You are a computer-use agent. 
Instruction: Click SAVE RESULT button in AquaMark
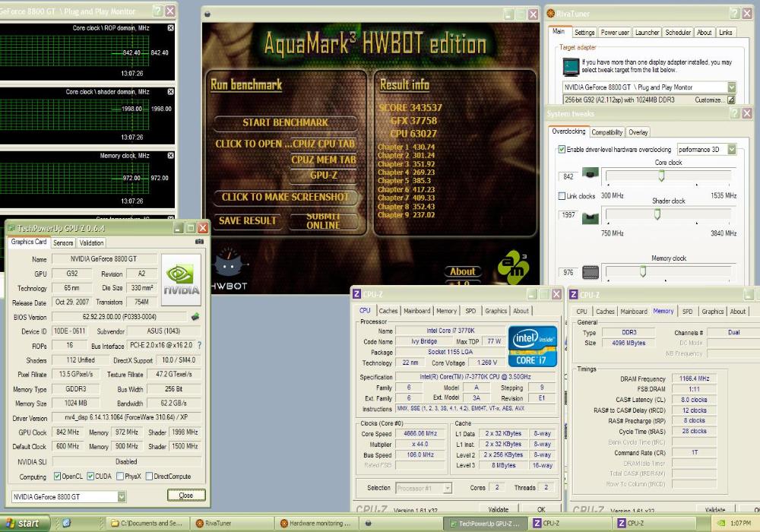click(248, 221)
